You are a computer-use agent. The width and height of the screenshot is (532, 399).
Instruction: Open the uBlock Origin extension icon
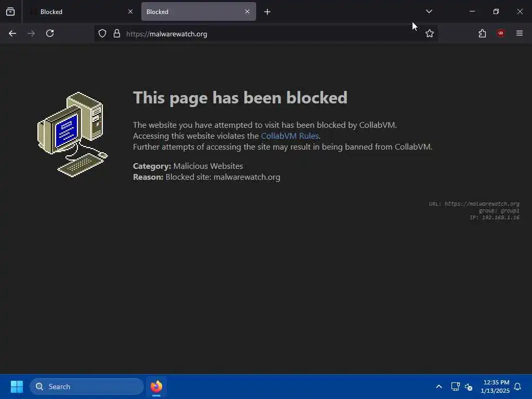(x=501, y=33)
